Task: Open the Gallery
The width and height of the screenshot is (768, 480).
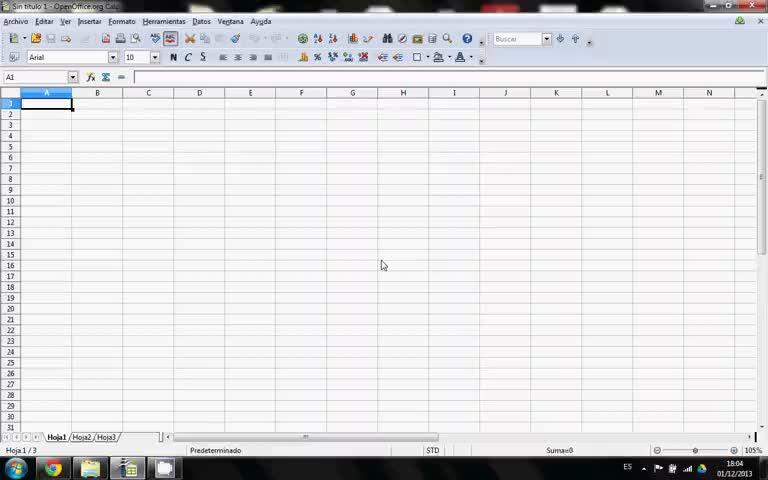Action: click(417, 38)
